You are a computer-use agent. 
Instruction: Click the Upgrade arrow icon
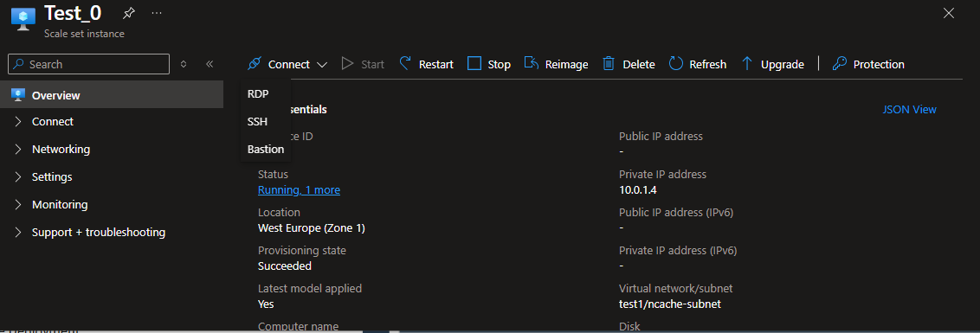tap(747, 64)
